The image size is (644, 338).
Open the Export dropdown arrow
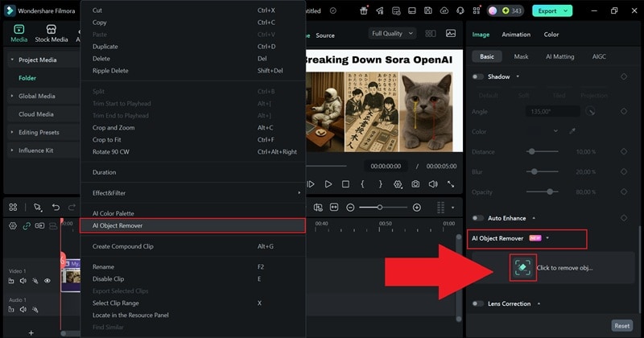click(x=566, y=10)
